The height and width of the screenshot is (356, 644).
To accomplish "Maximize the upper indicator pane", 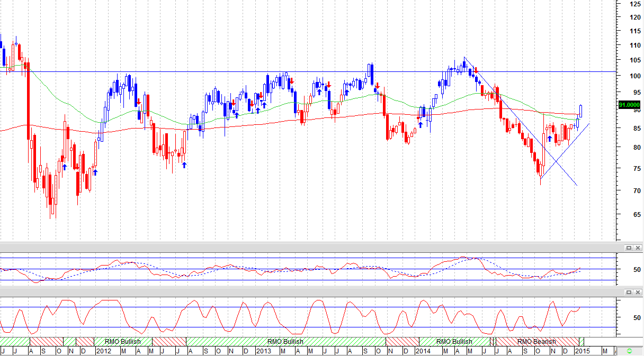I will [629, 248].
